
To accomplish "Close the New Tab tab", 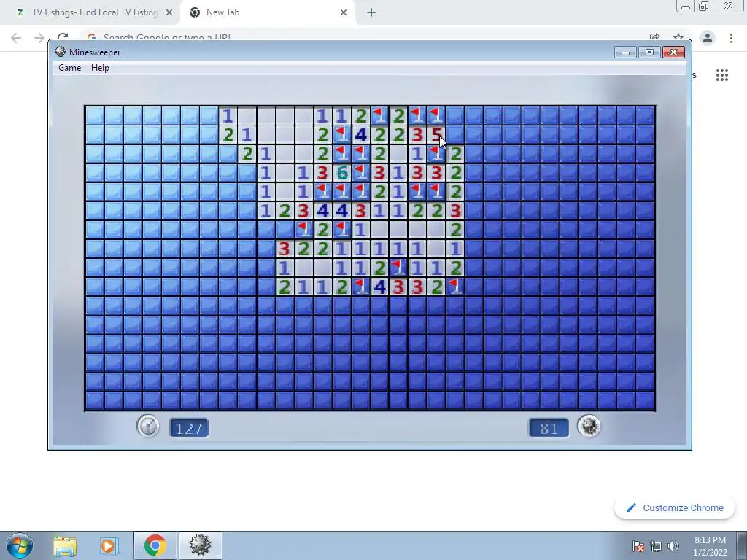I will (x=344, y=13).
